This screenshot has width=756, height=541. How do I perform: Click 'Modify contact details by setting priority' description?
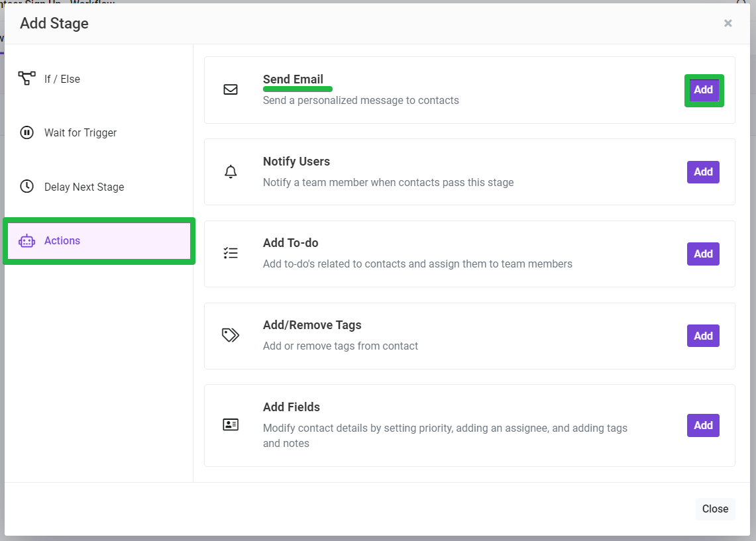445,436
